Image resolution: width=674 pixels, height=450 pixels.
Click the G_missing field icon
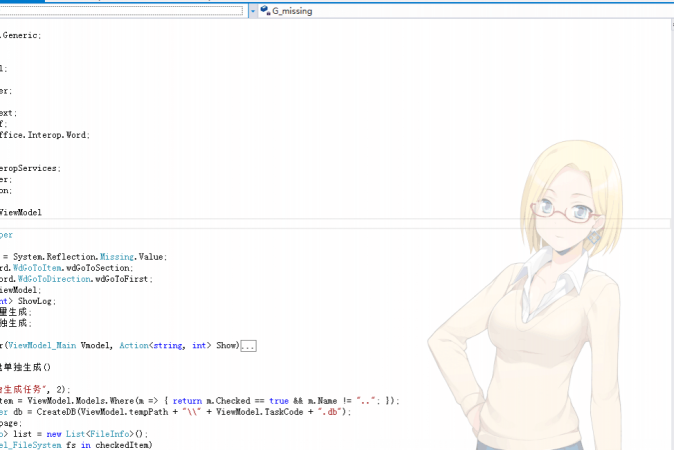point(265,11)
